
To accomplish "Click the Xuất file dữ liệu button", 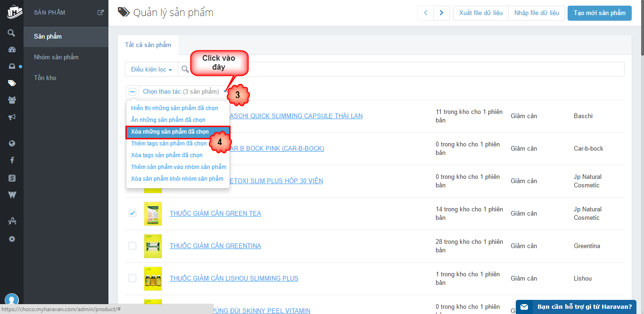I will coord(481,13).
